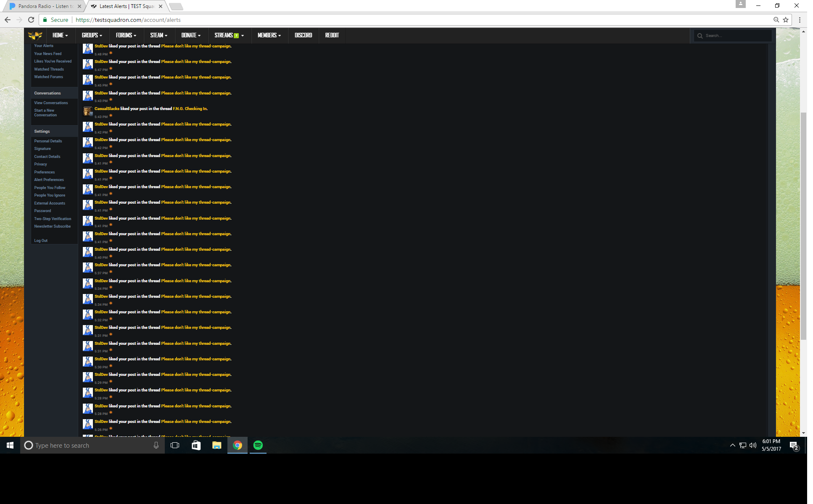Screen dimensions: 813x504
Task: Open Spotify from the taskbar
Action: click(x=258, y=445)
